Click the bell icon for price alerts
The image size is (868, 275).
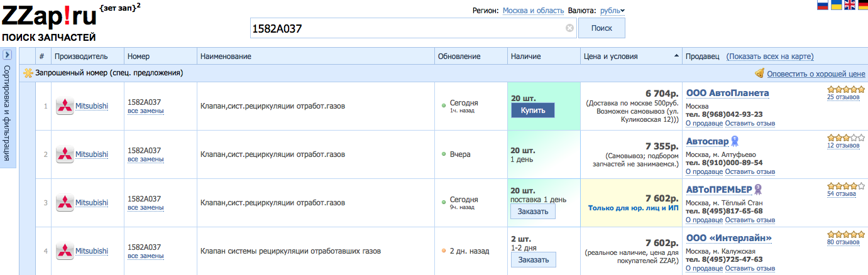click(759, 73)
